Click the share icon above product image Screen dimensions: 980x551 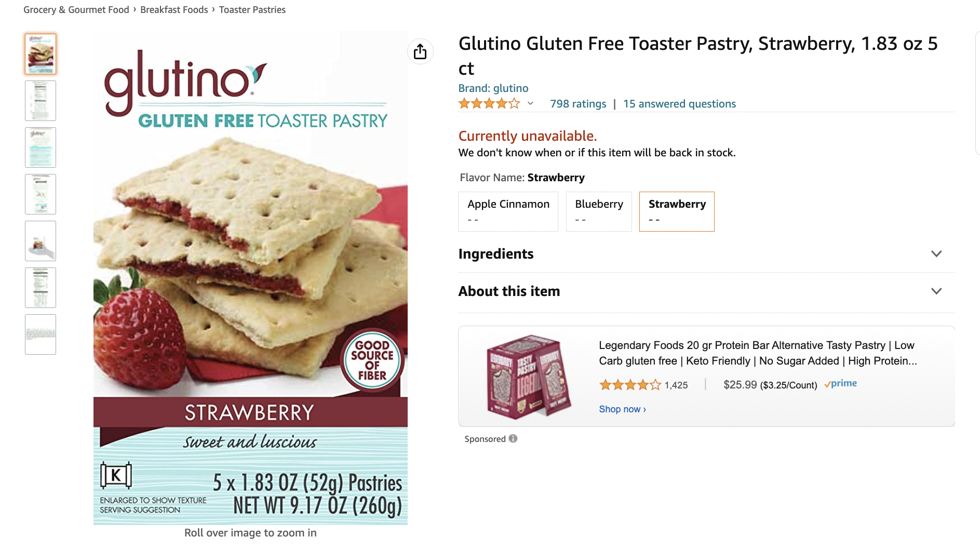tap(420, 51)
